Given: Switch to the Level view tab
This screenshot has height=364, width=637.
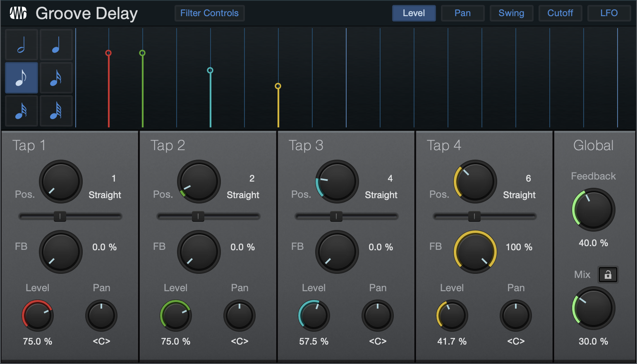Looking at the screenshot, I should click(x=414, y=13).
